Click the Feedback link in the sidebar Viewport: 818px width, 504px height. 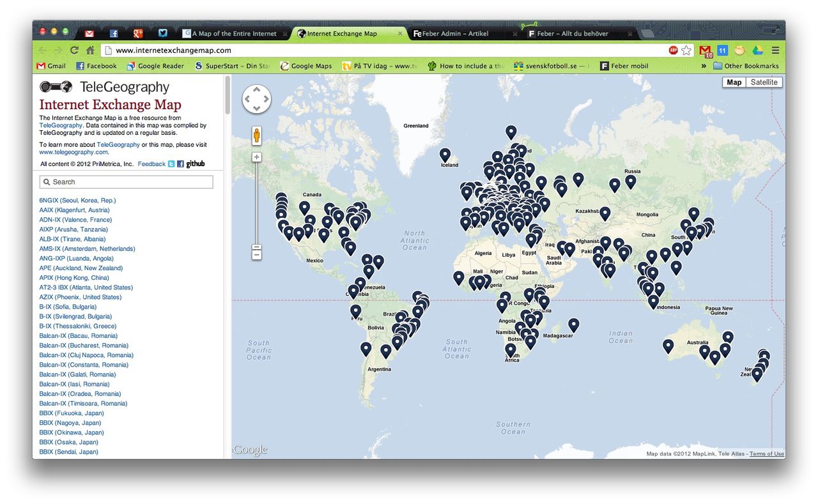151,164
